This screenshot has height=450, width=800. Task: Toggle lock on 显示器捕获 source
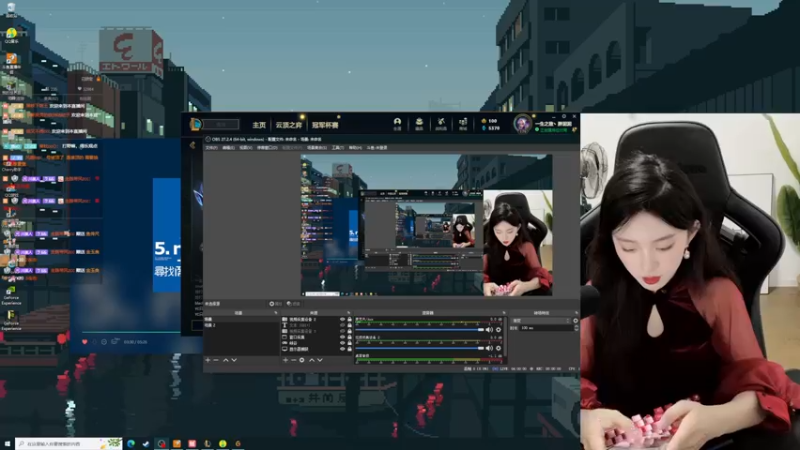(349, 349)
